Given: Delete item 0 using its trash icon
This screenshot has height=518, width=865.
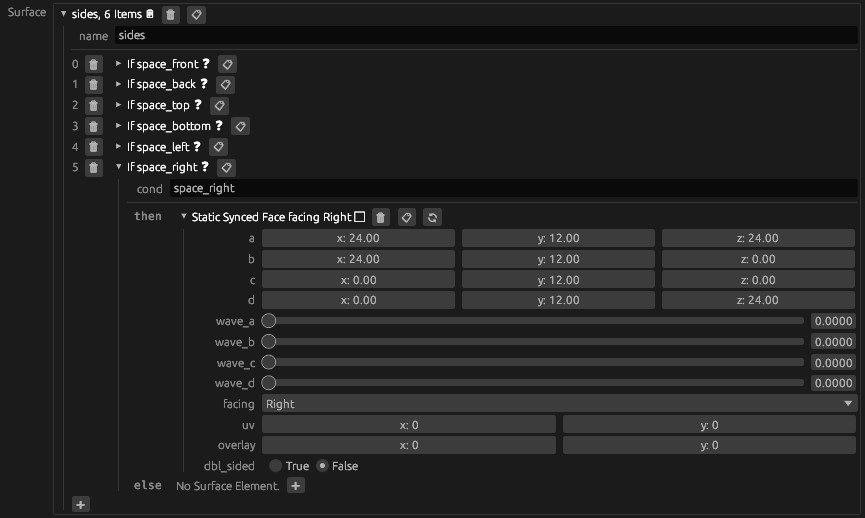Looking at the screenshot, I should [93, 64].
